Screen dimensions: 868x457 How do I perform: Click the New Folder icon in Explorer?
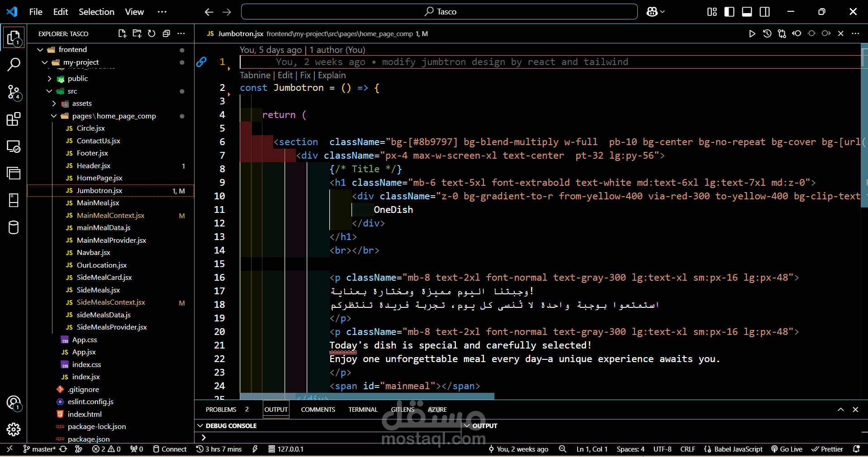(137, 33)
